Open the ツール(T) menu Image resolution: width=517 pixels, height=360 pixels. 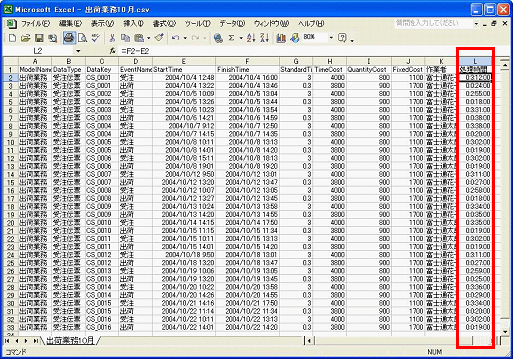198,24
